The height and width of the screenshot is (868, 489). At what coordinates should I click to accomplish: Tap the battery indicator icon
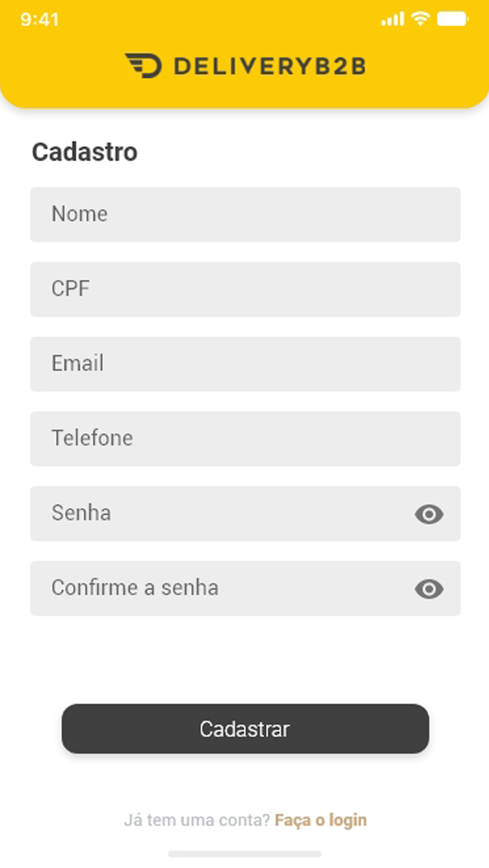[x=453, y=19]
